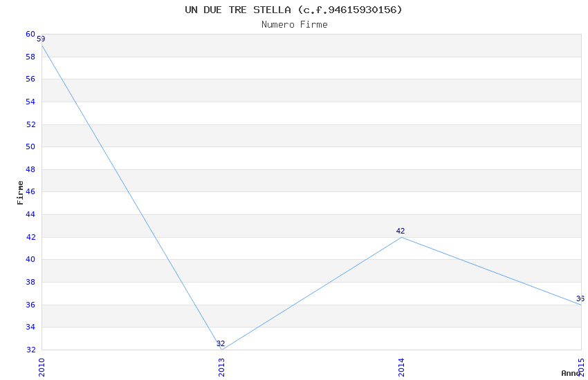
Task: Click the 2014 data point labeled 42
Action: point(401,237)
